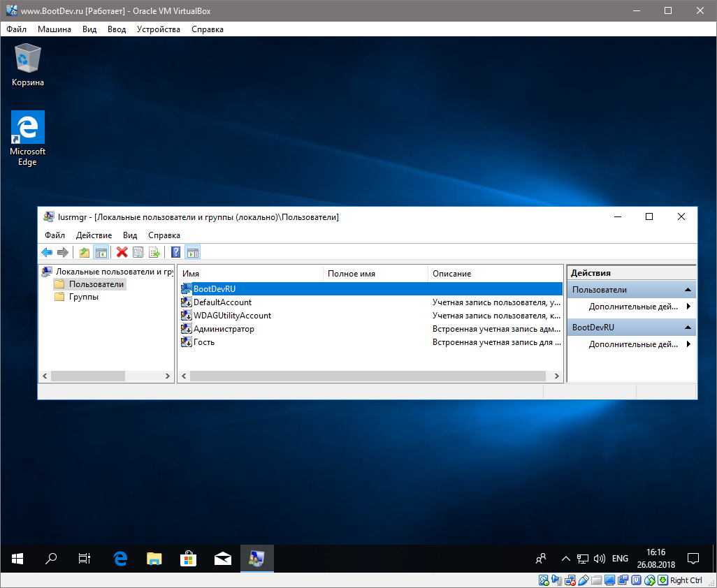The image size is (717, 588).
Task: Open the Действие menu
Action: click(x=94, y=235)
